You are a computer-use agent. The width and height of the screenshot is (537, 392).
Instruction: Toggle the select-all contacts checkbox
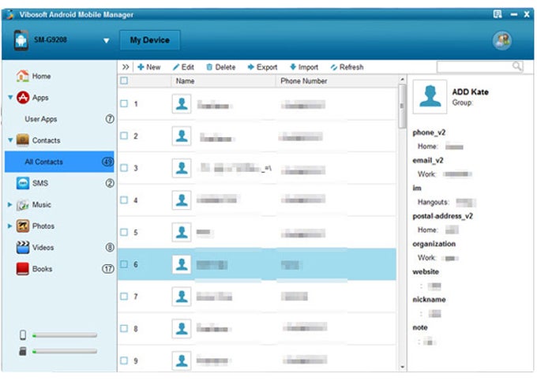[x=124, y=80]
